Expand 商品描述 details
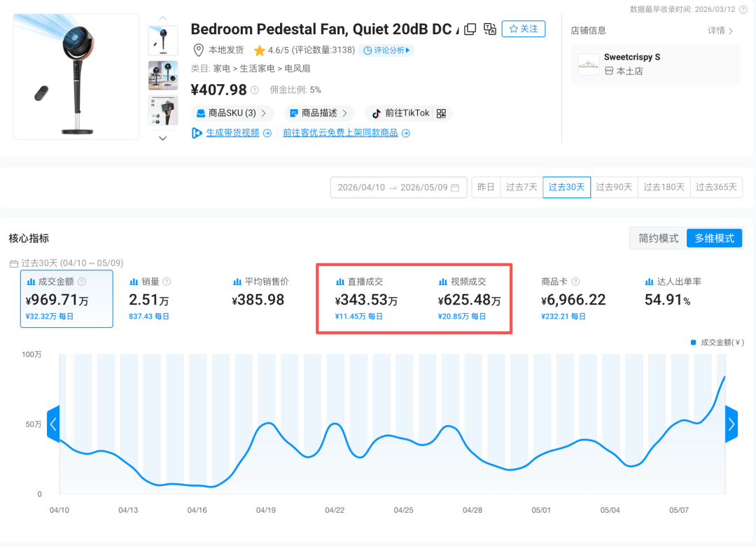 point(318,113)
